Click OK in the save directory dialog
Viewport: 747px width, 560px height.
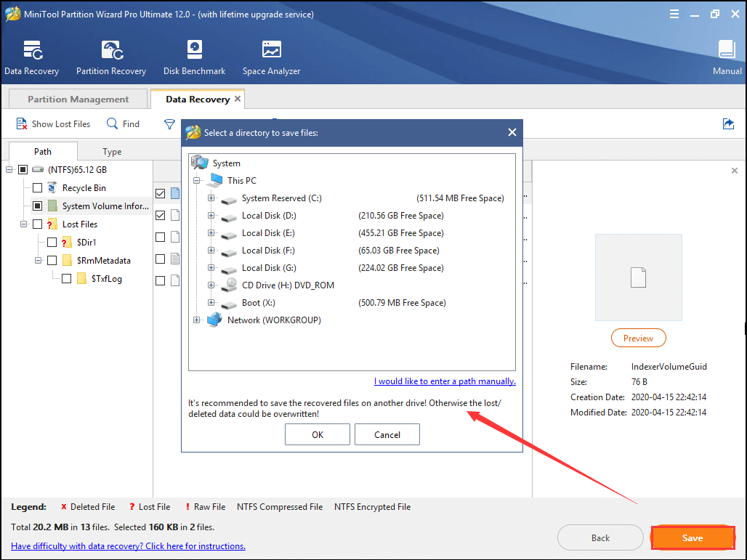[x=318, y=434]
